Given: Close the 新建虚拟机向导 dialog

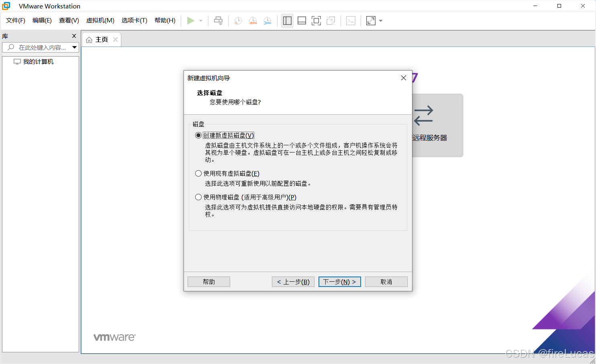Looking at the screenshot, I should click(x=404, y=78).
